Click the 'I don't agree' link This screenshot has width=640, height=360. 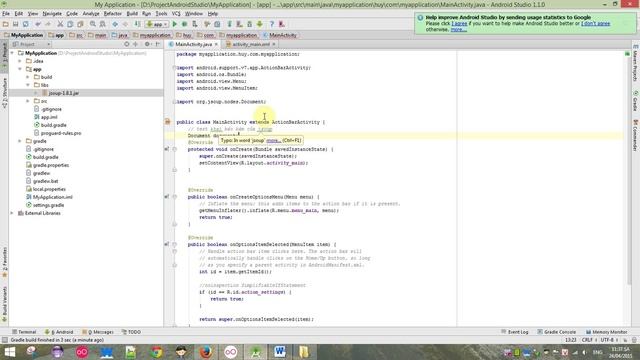pyautogui.click(x=596, y=24)
